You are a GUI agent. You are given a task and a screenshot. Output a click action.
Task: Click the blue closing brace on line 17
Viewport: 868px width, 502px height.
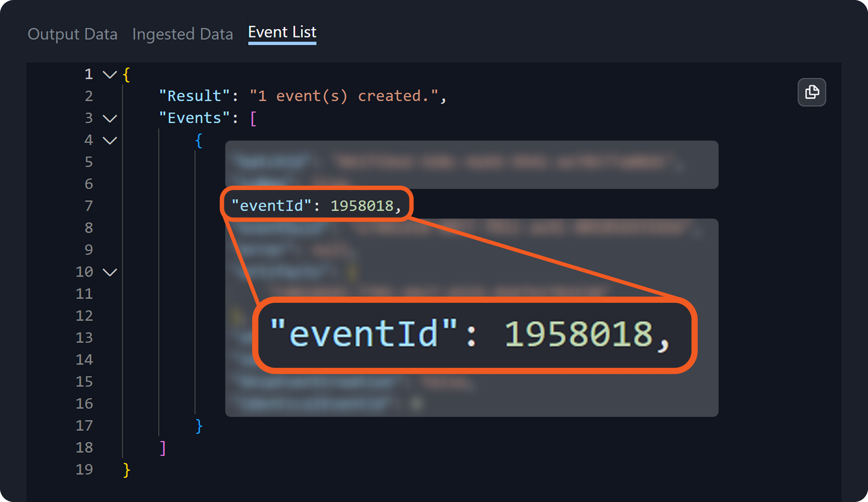click(199, 426)
